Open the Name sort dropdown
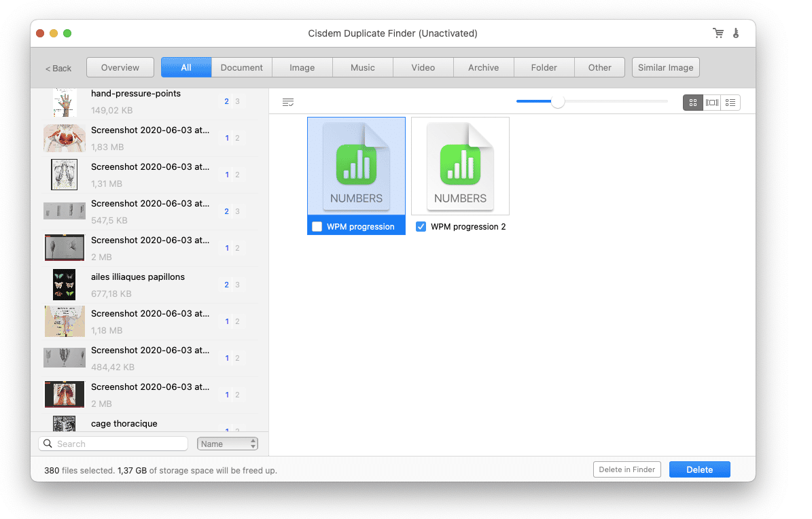The width and height of the screenshot is (812, 519). point(228,444)
